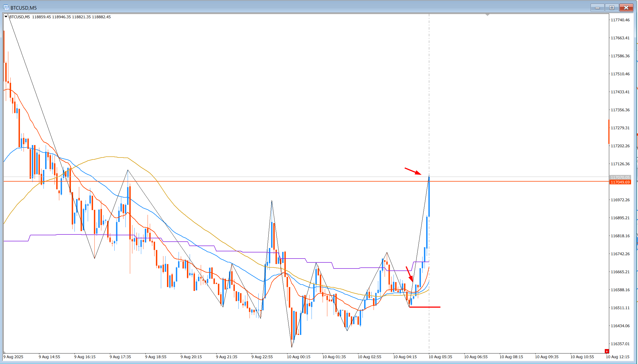This screenshot has width=638, height=364.
Task: Click the 116972.26 price axis label
Action: point(620,200)
